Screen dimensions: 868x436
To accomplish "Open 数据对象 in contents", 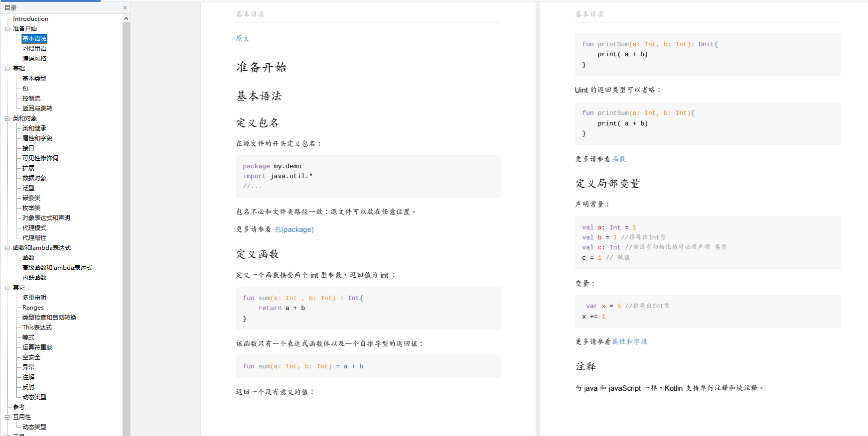I will click(x=34, y=178).
